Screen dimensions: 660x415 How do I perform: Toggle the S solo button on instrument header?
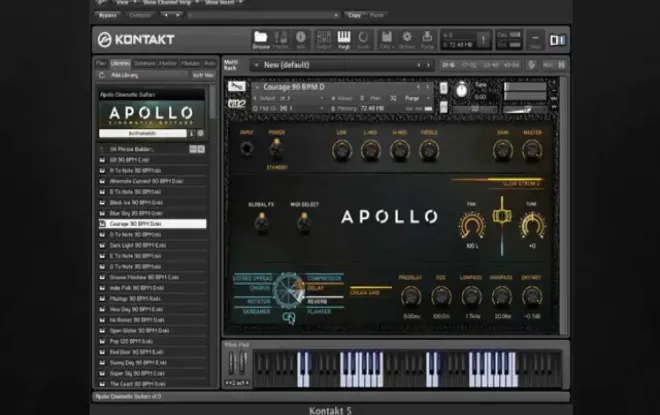[444, 88]
